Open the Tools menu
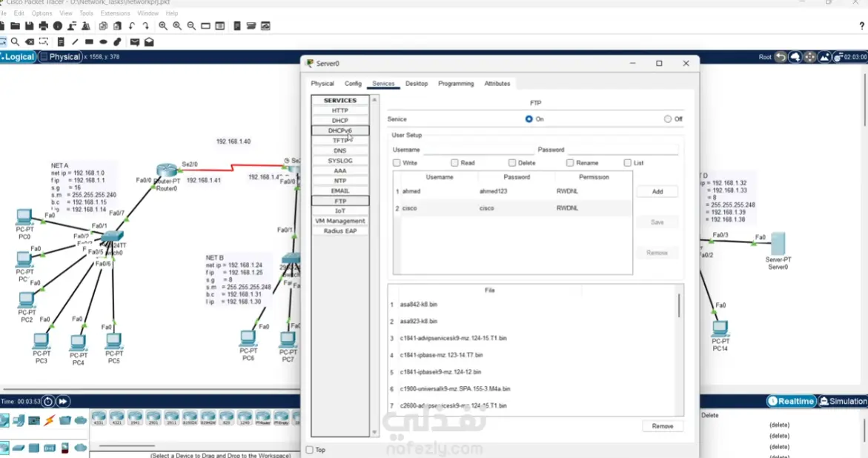The height and width of the screenshot is (458, 868). click(87, 13)
